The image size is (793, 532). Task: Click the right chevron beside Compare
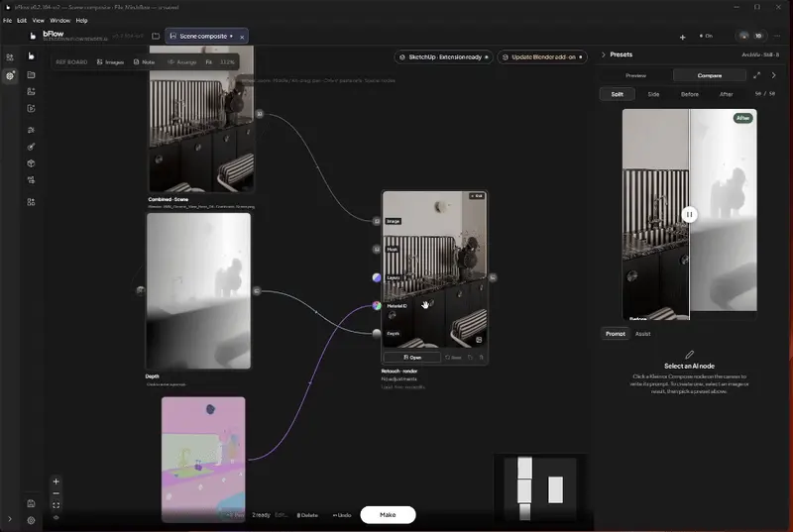point(774,75)
